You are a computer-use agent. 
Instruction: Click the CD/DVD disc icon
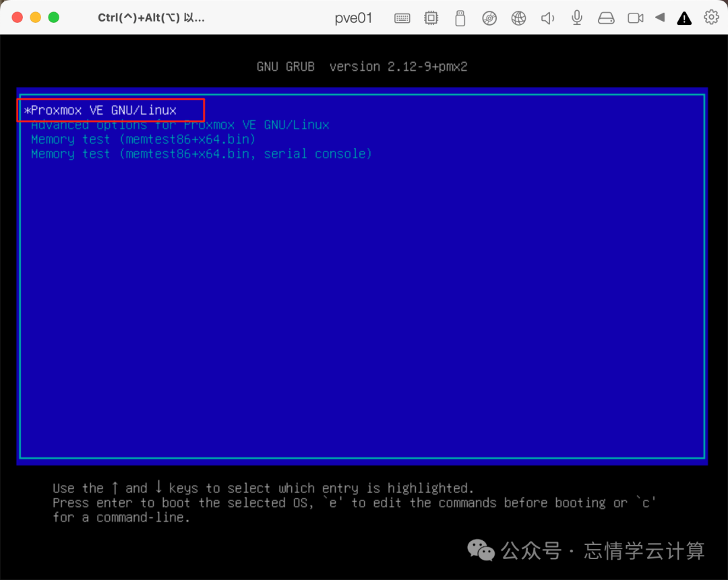coord(489,18)
